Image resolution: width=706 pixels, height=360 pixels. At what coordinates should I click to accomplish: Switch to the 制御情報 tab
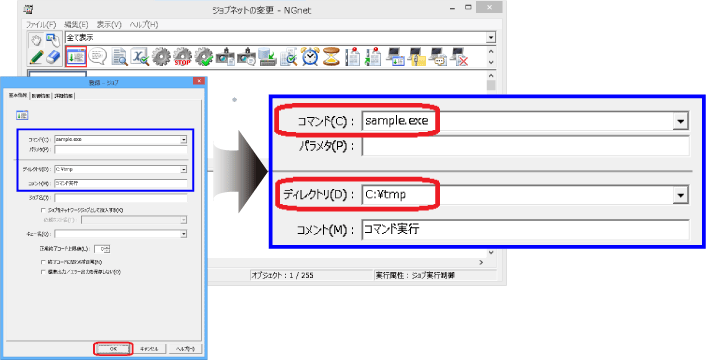pyautogui.click(x=41, y=96)
